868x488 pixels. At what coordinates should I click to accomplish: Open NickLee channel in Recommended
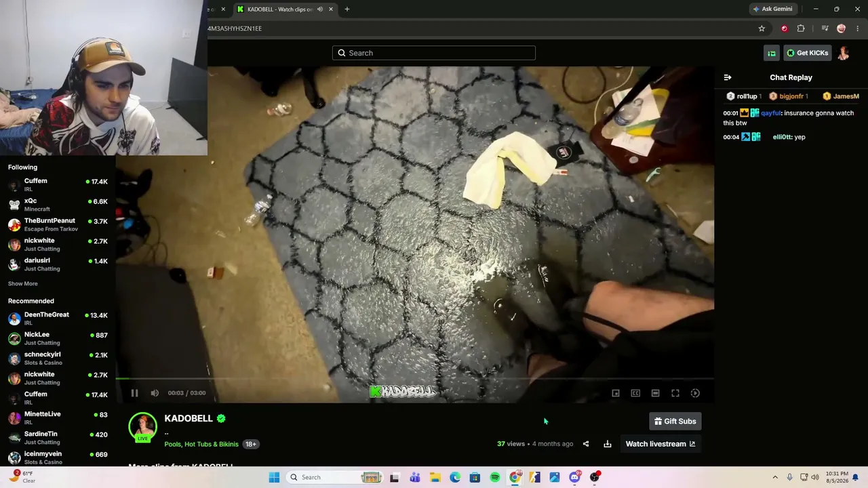tap(58, 338)
